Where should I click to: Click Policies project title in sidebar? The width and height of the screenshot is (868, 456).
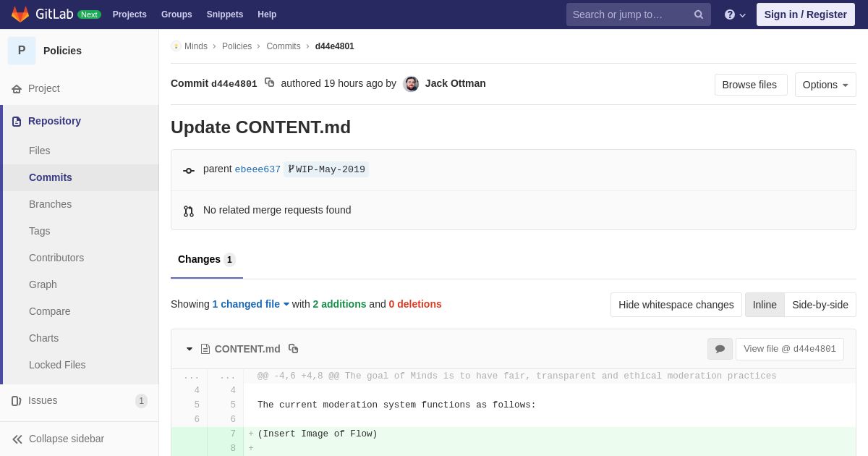click(62, 51)
